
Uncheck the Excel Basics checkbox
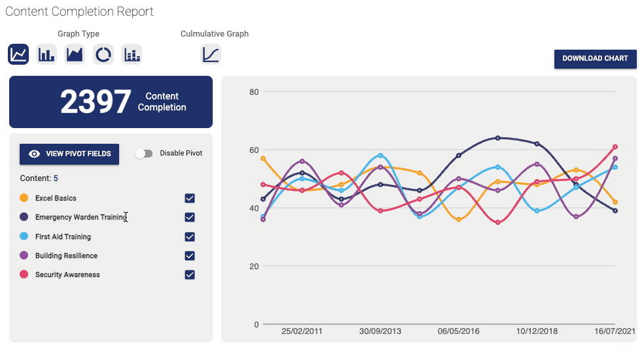click(x=190, y=198)
